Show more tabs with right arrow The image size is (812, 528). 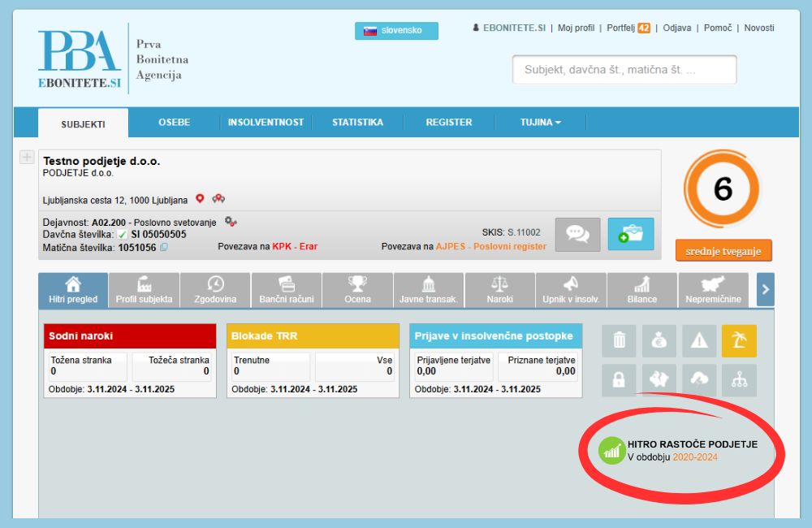[x=766, y=290]
